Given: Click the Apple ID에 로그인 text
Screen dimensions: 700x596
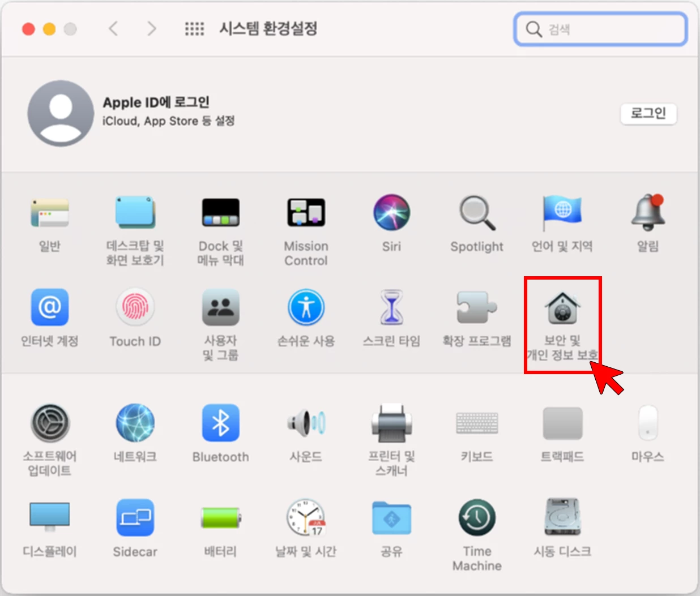Looking at the screenshot, I should [x=156, y=102].
